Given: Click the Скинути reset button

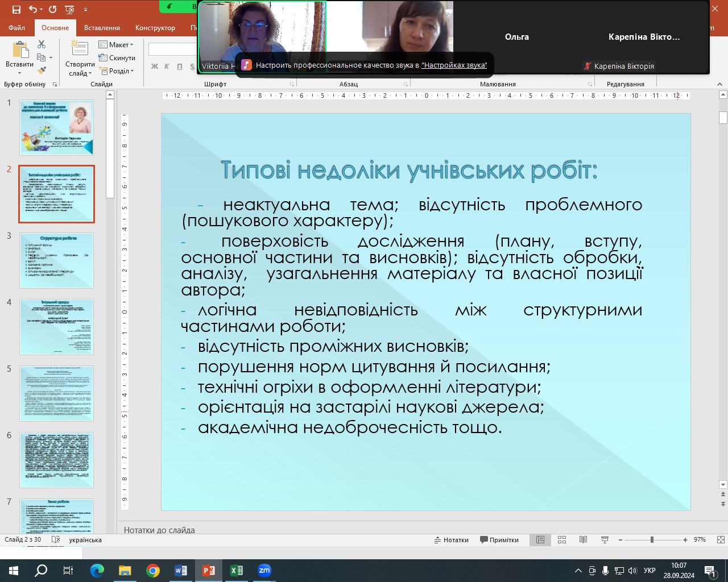Looking at the screenshot, I should point(117,58).
